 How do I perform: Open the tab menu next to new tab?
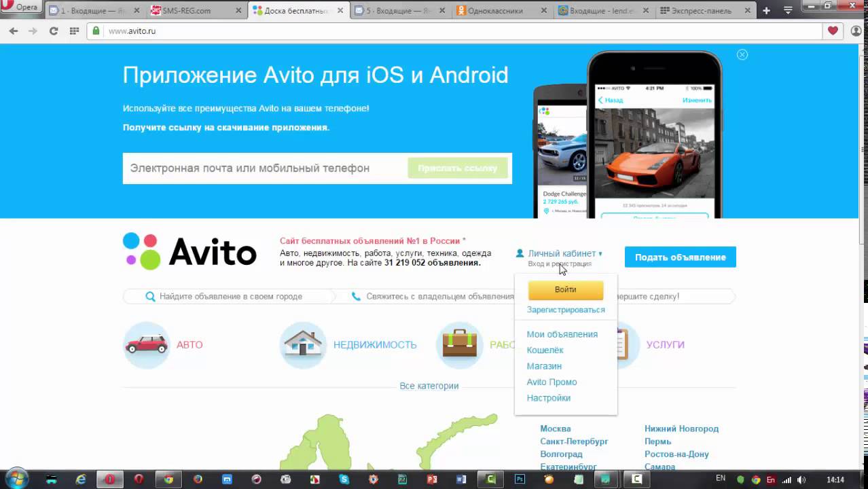tap(788, 10)
